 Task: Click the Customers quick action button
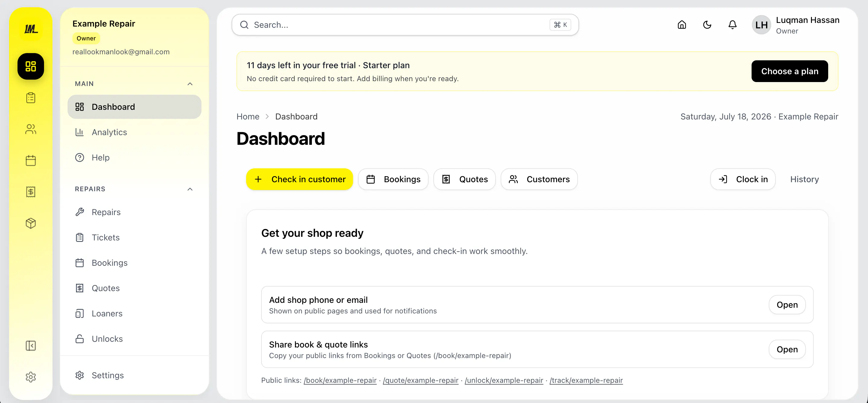(539, 179)
